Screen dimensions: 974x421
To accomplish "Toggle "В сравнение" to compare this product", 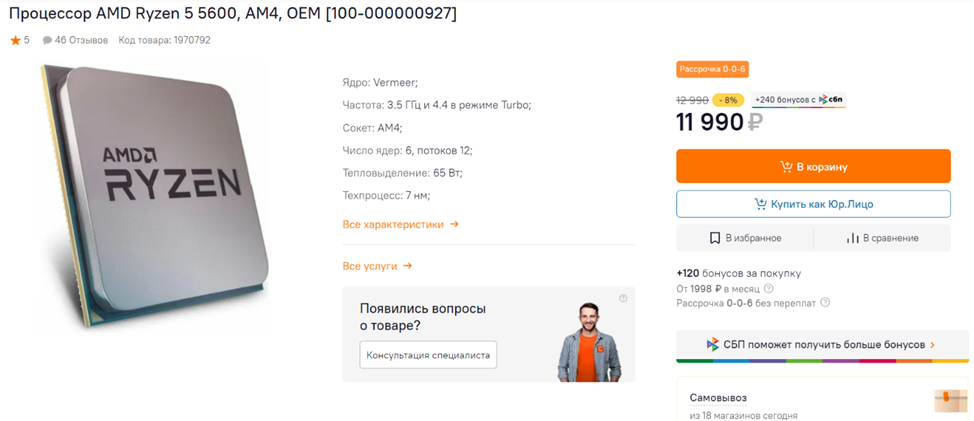I will pyautogui.click(x=882, y=238).
